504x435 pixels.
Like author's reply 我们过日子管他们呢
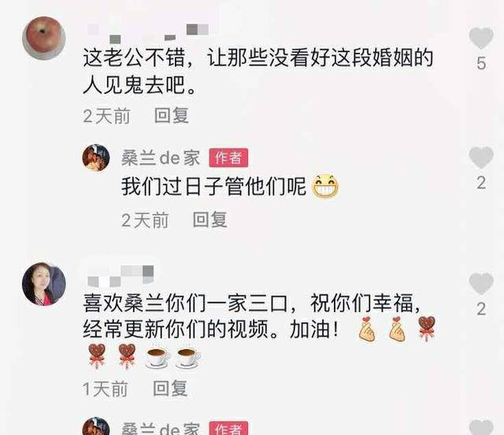[x=481, y=158]
